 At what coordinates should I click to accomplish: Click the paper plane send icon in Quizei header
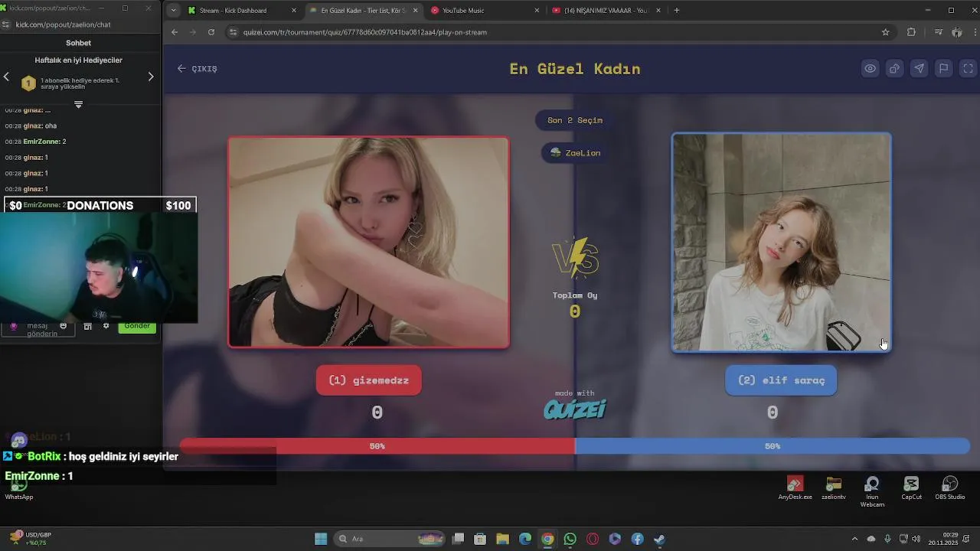(919, 68)
